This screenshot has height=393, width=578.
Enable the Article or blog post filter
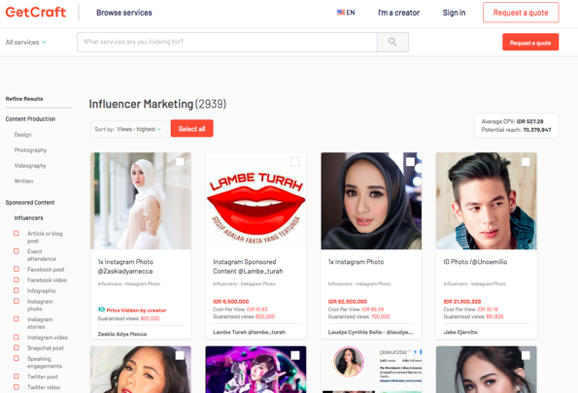click(x=16, y=233)
